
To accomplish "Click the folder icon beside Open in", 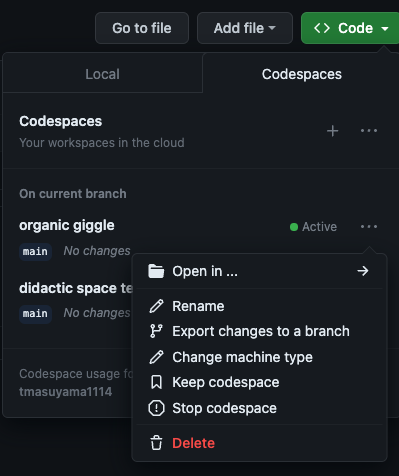I will coord(156,271).
